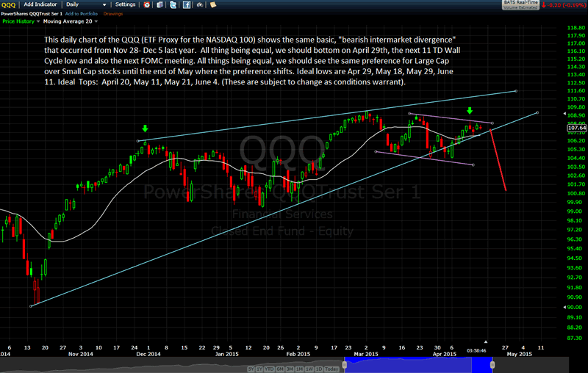Image resolution: width=588 pixels, height=373 pixels.
Task: Click the binoculars icon in toolbar
Action: (200, 5)
